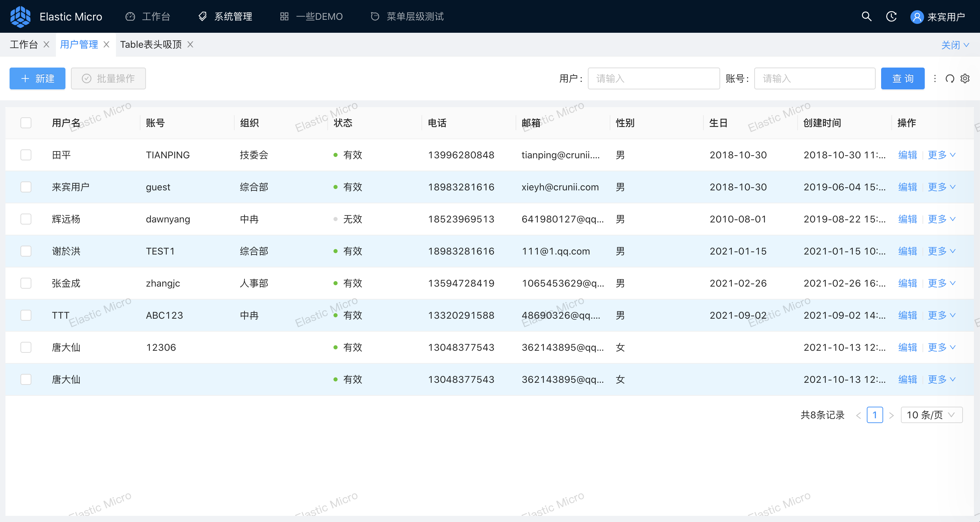Image resolution: width=980 pixels, height=522 pixels.
Task: Focus the 用户 search input field
Action: click(653, 79)
